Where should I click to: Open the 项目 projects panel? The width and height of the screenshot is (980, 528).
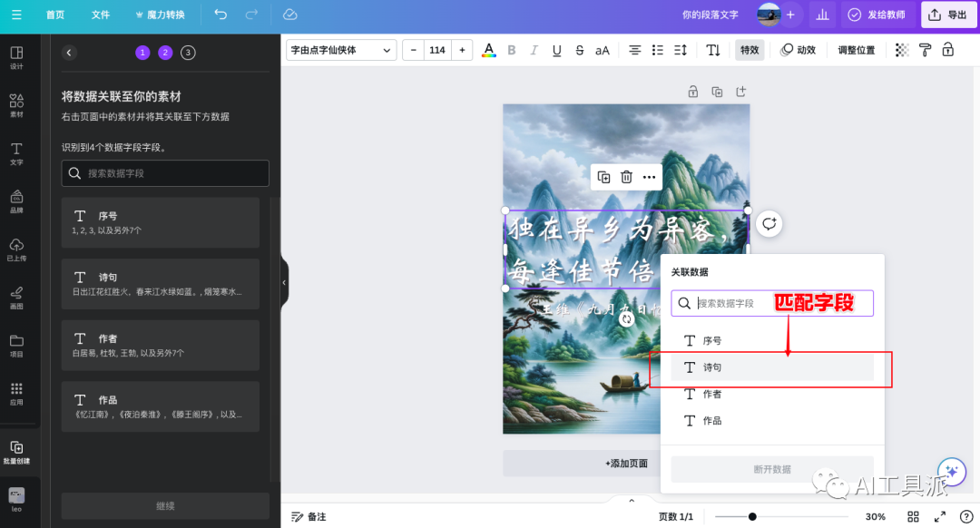[17, 346]
